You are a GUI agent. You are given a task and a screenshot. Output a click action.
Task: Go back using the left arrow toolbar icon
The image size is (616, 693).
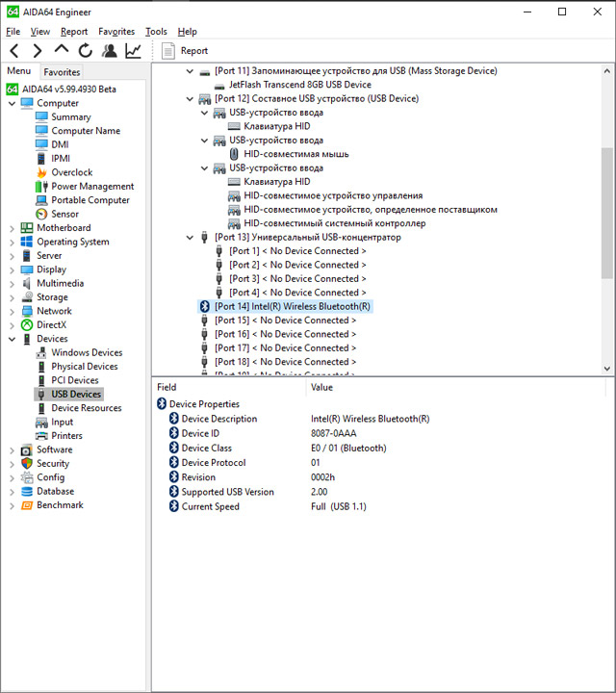[14, 51]
